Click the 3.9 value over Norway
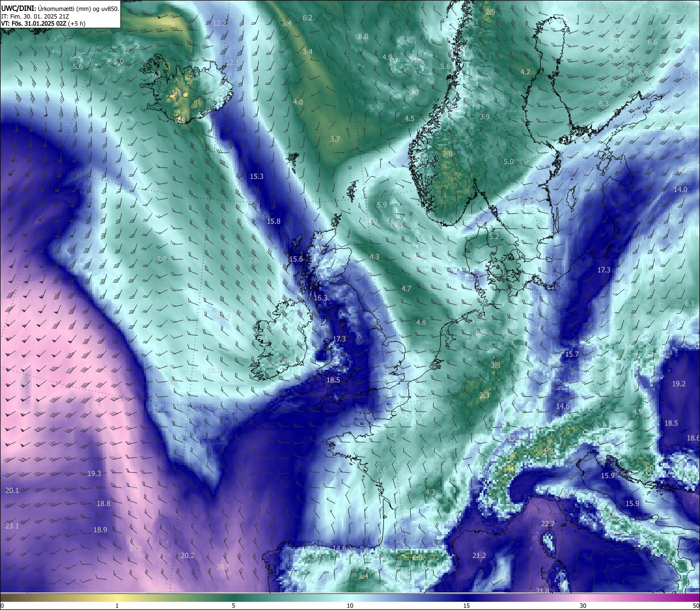The image size is (700, 610). coord(485,117)
